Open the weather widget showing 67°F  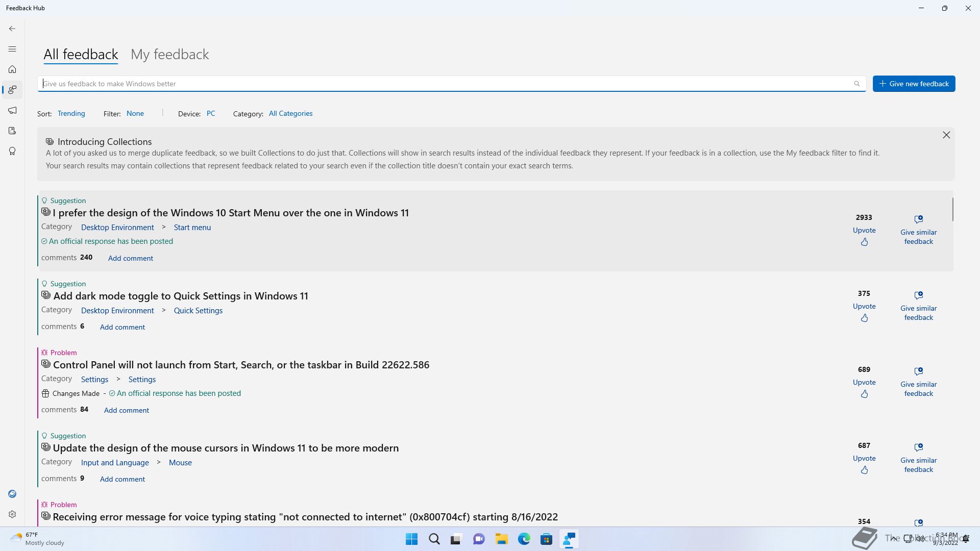tap(38, 539)
